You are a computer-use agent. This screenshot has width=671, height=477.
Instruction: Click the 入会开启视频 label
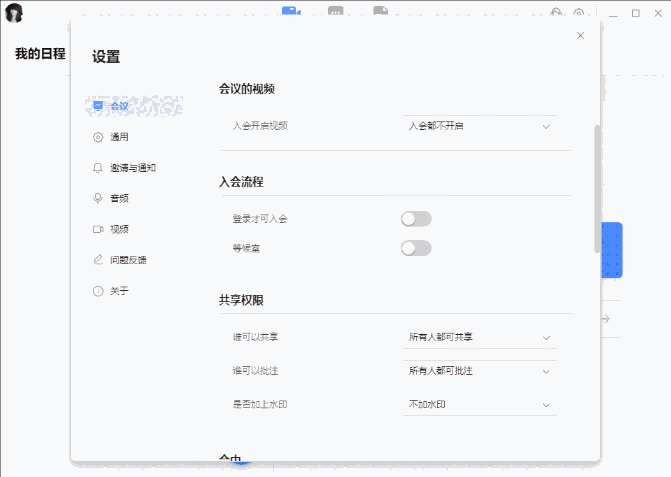click(x=260, y=126)
